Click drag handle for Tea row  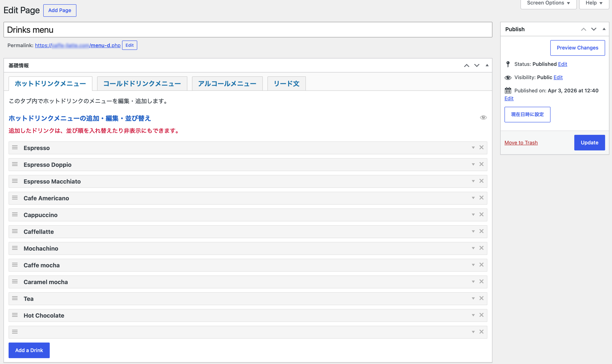pos(15,298)
